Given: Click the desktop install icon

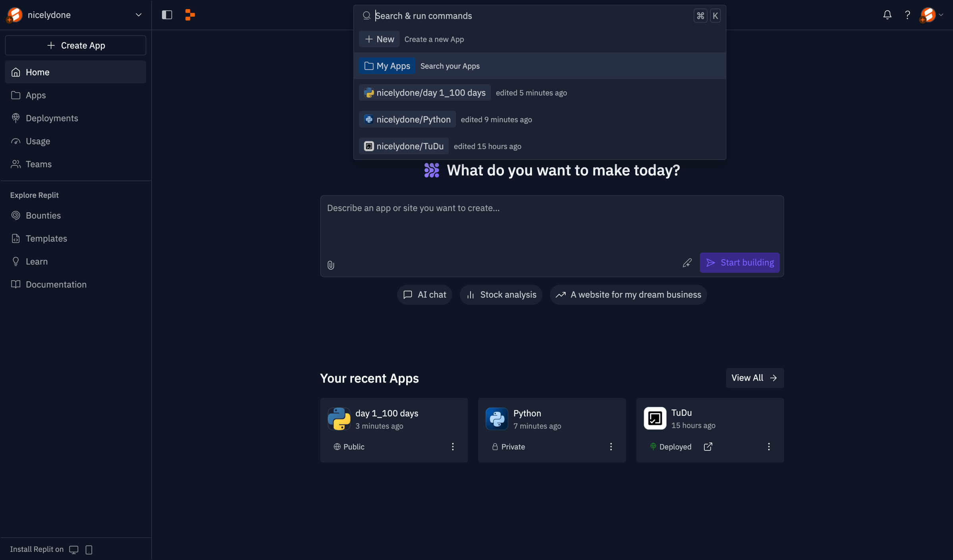Looking at the screenshot, I should pos(74,550).
